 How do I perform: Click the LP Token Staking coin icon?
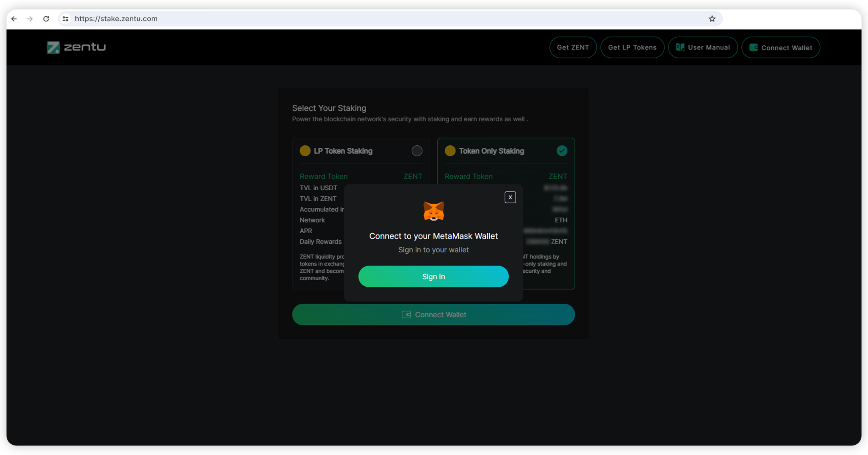point(305,151)
